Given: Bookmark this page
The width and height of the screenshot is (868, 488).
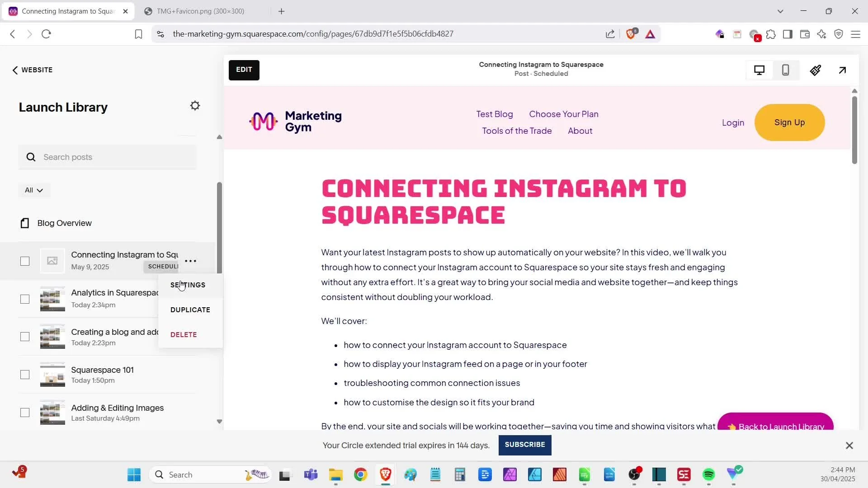Looking at the screenshot, I should point(139,34).
